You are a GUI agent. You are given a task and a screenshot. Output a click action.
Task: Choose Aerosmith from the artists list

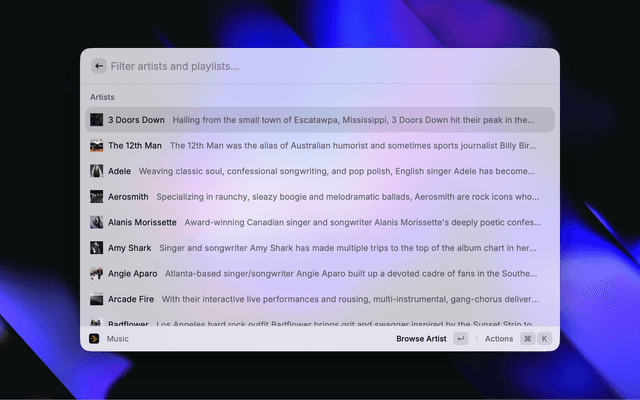320,197
